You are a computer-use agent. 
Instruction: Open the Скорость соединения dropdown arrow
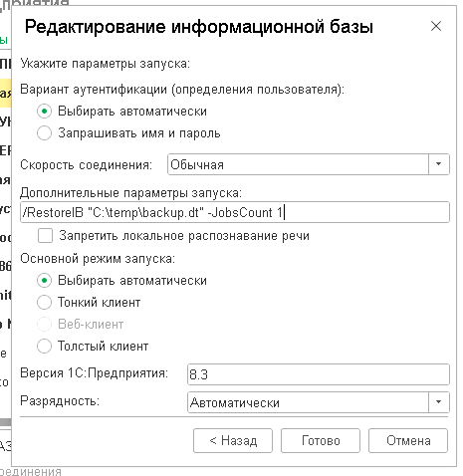[x=439, y=164]
